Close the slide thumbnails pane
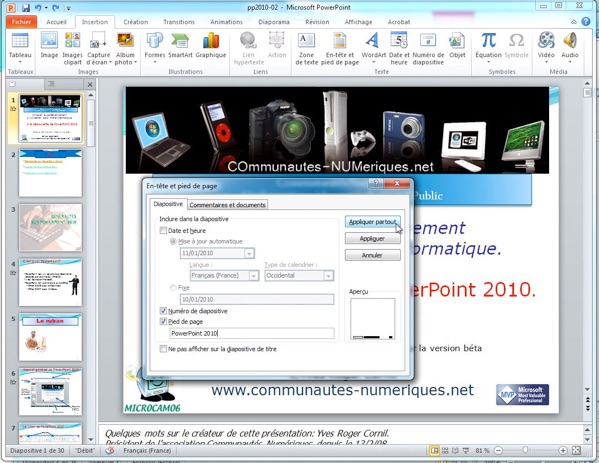599x463 pixels. (90, 84)
